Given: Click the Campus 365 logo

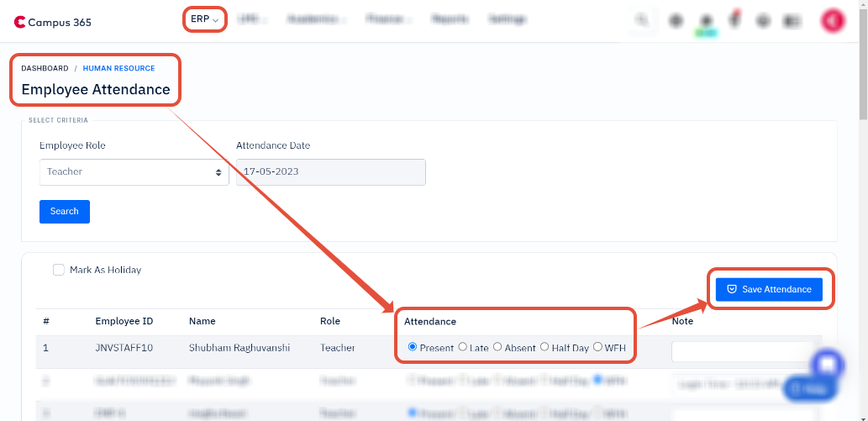Looking at the screenshot, I should 53,22.
